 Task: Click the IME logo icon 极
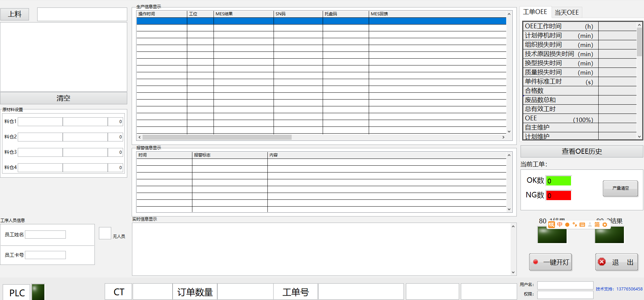pyautogui.click(x=552, y=225)
